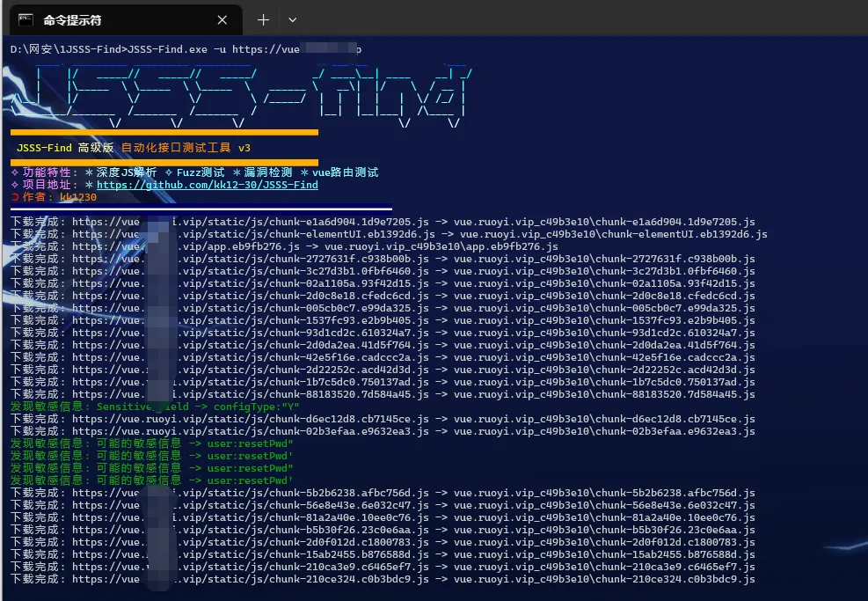Click the first user:resetPwd" sensitive info line
This screenshot has height=601, width=868.
click(x=151, y=443)
